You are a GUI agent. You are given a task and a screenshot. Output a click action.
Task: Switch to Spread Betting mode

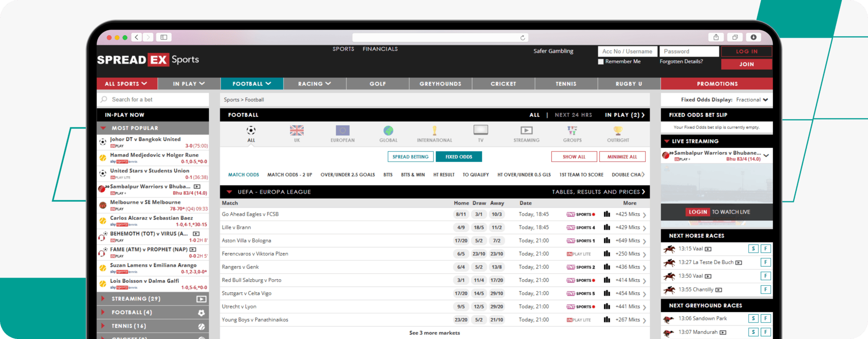click(x=410, y=157)
